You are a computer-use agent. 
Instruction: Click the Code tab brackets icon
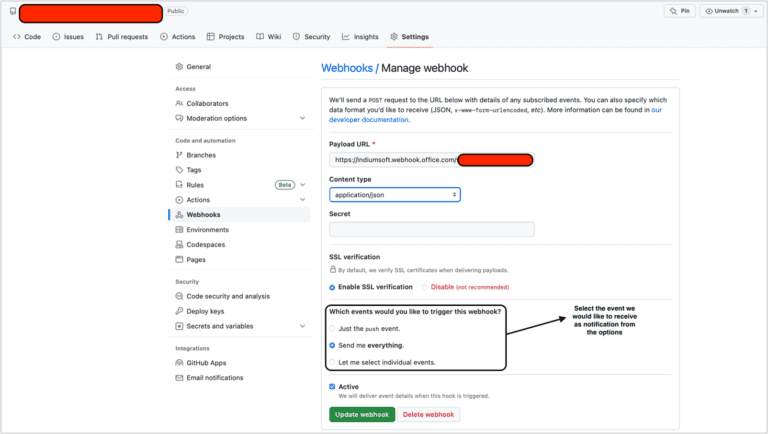pyautogui.click(x=17, y=37)
